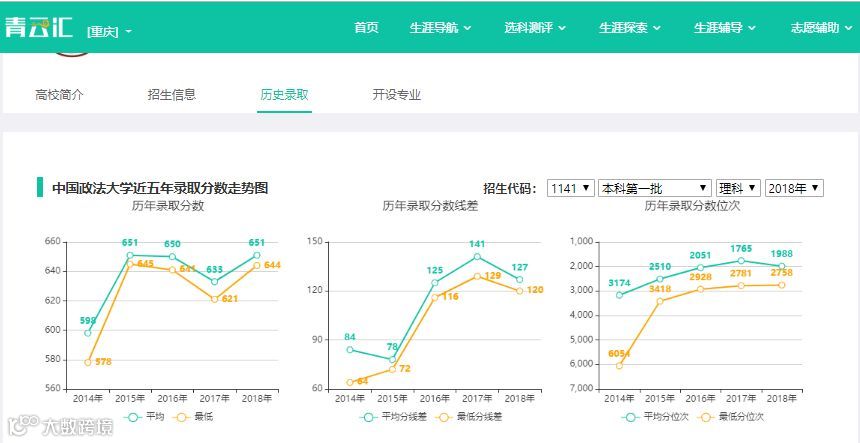Screen dimensions: 860x443
Task: Click the 2017 lowest score point 621
Action: pos(214,299)
